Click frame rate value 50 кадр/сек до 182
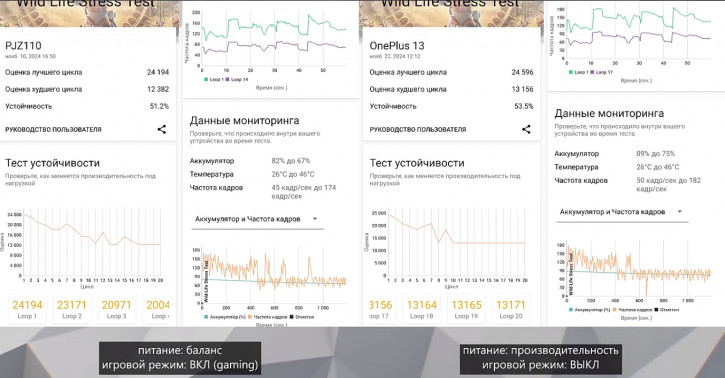Image resolution: width=725 pixels, height=378 pixels. click(x=669, y=184)
